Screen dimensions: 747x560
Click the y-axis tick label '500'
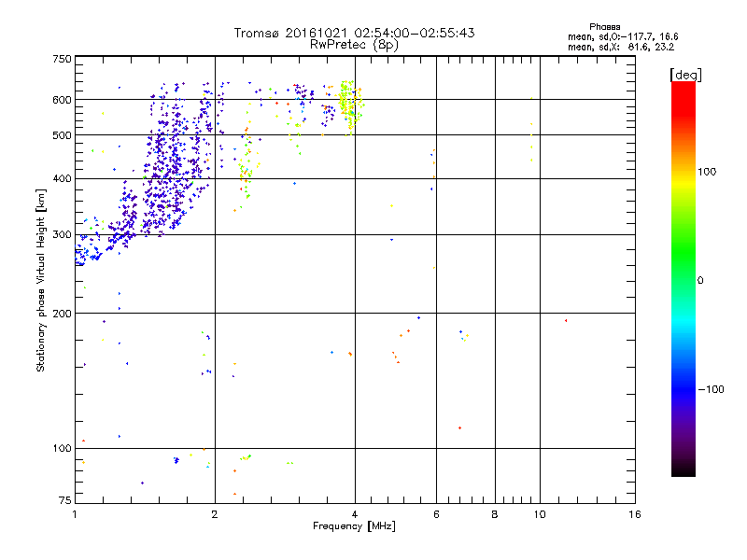click(62, 135)
